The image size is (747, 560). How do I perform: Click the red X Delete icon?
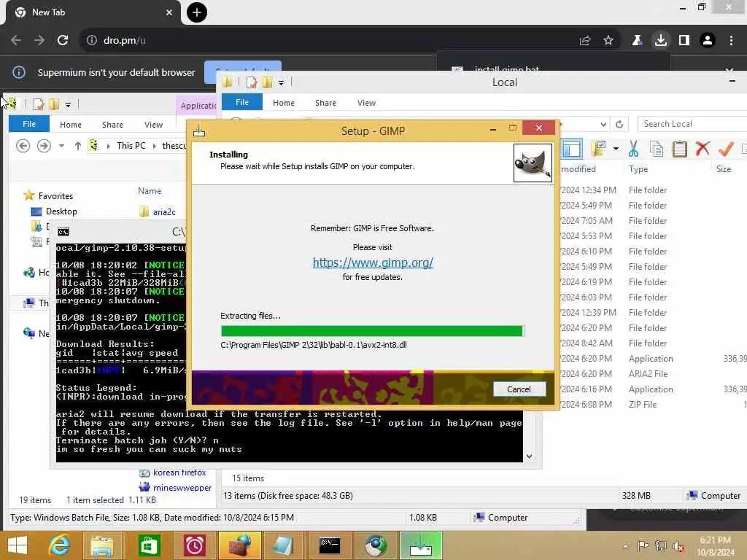(703, 149)
